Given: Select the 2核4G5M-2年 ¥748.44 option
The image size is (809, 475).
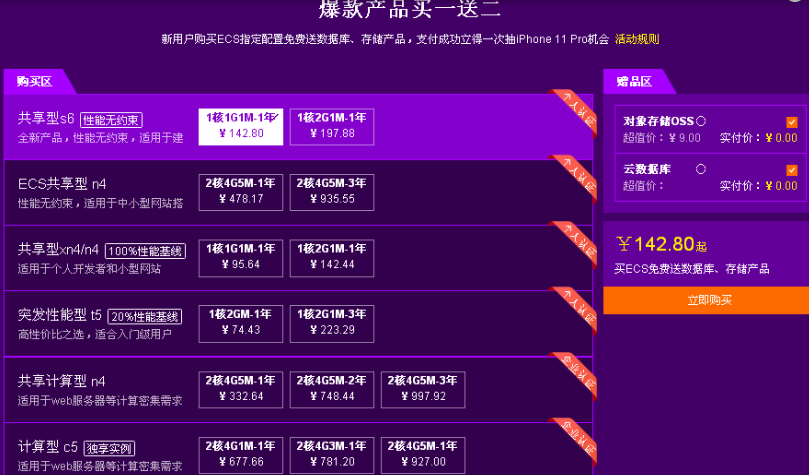Looking at the screenshot, I should (331, 388).
